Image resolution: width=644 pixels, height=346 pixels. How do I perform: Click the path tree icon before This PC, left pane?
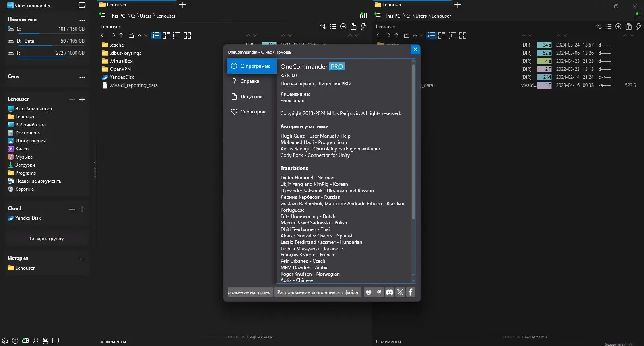102,15
